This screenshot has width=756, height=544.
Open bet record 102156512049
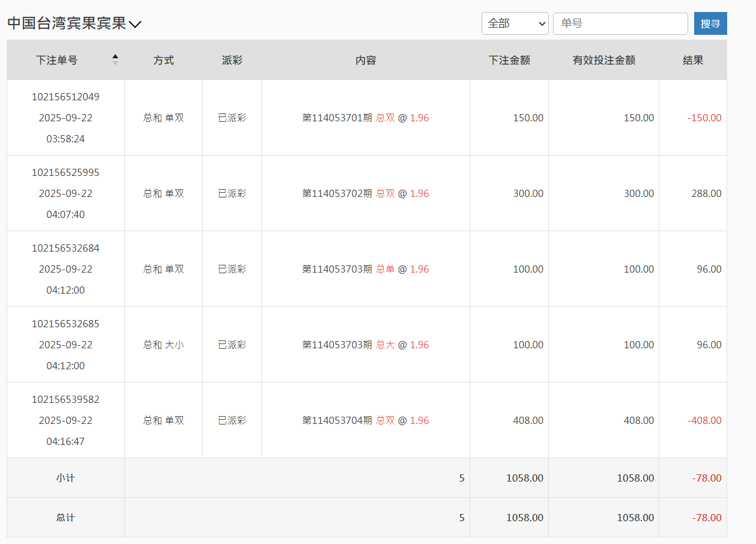pyautogui.click(x=65, y=96)
